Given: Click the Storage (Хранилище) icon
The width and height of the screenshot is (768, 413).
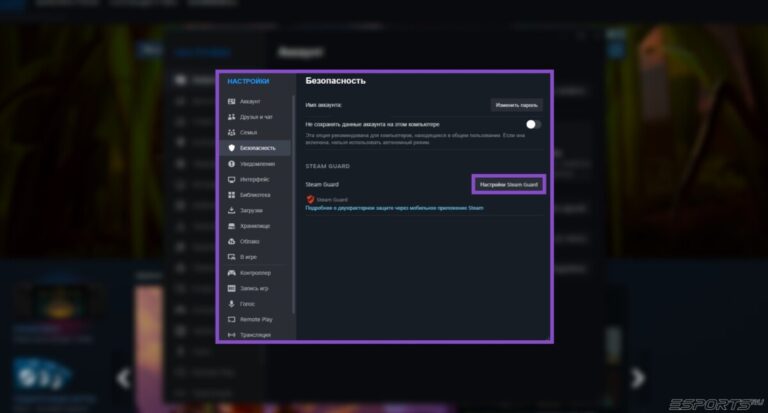Looking at the screenshot, I should (232, 226).
